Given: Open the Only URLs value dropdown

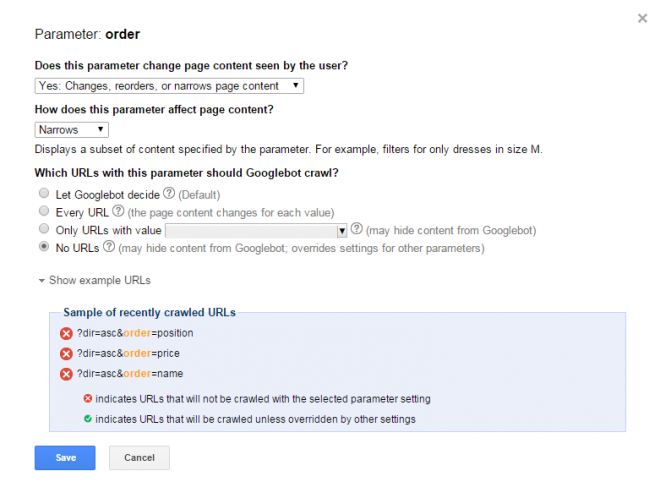Looking at the screenshot, I should point(256,230).
